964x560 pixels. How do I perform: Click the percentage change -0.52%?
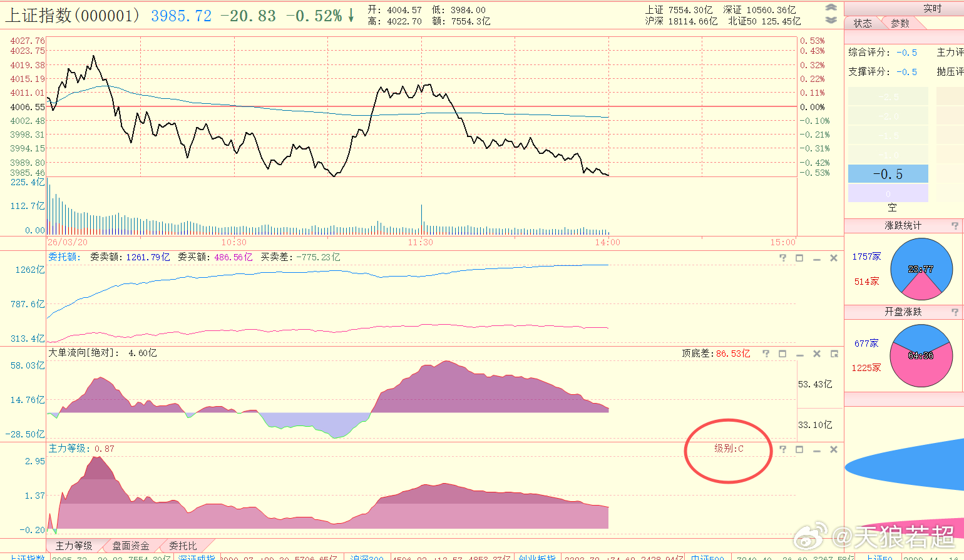[x=314, y=16]
